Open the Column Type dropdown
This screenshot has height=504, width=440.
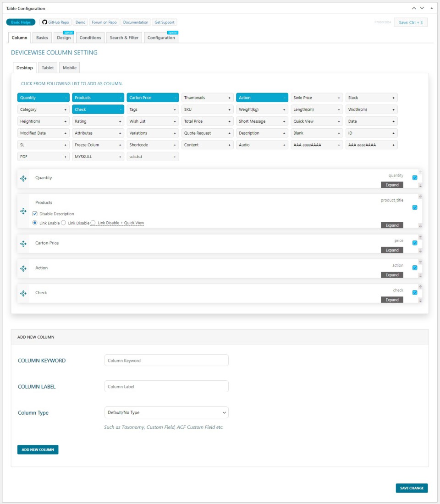166,412
